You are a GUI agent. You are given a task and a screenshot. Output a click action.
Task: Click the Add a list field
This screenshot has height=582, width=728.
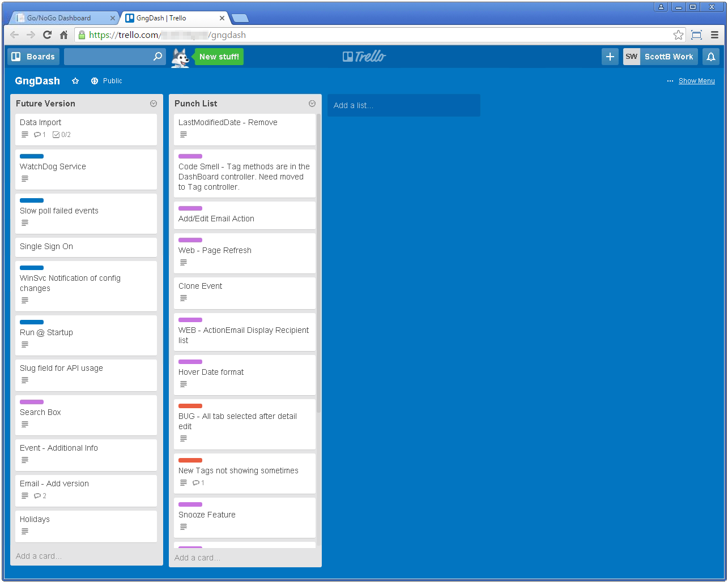[403, 105]
